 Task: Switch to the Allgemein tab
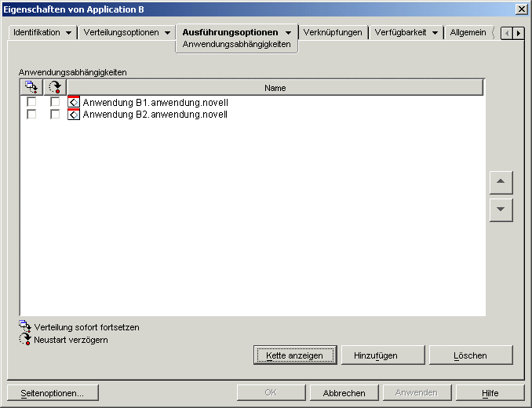468,32
